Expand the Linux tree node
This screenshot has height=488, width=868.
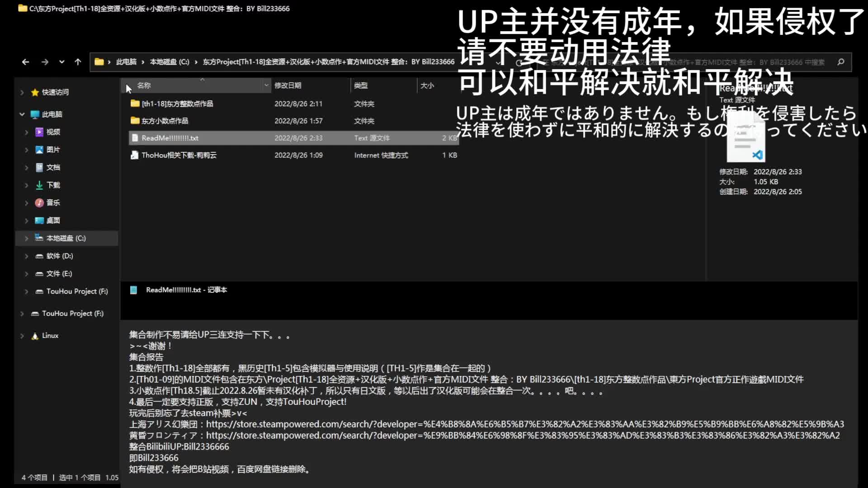(22, 336)
